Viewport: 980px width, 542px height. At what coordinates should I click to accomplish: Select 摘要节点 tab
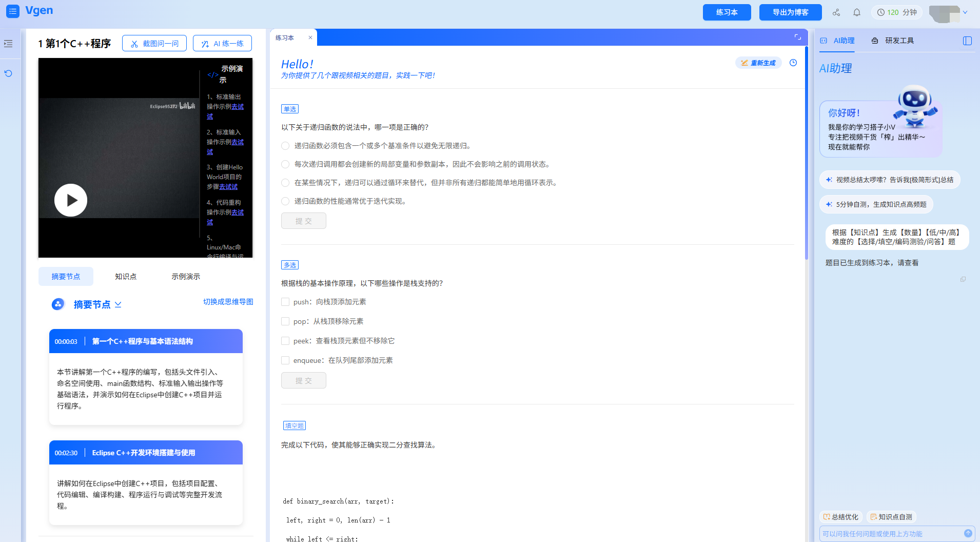(66, 276)
